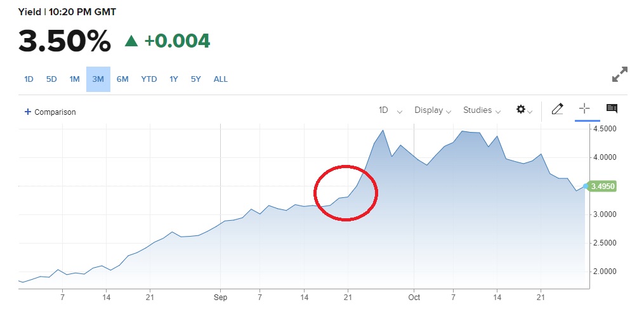Select the 5Y time range
644x321 pixels.
(x=196, y=79)
